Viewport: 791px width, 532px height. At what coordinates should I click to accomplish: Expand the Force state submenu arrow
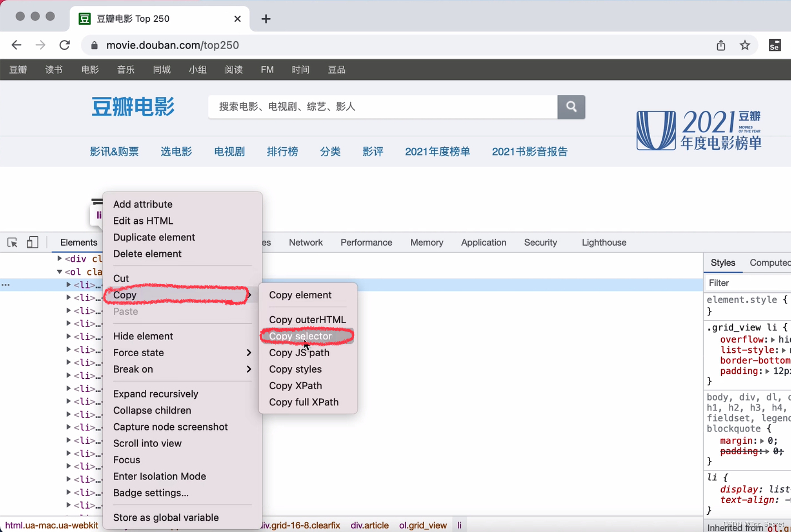(x=249, y=353)
